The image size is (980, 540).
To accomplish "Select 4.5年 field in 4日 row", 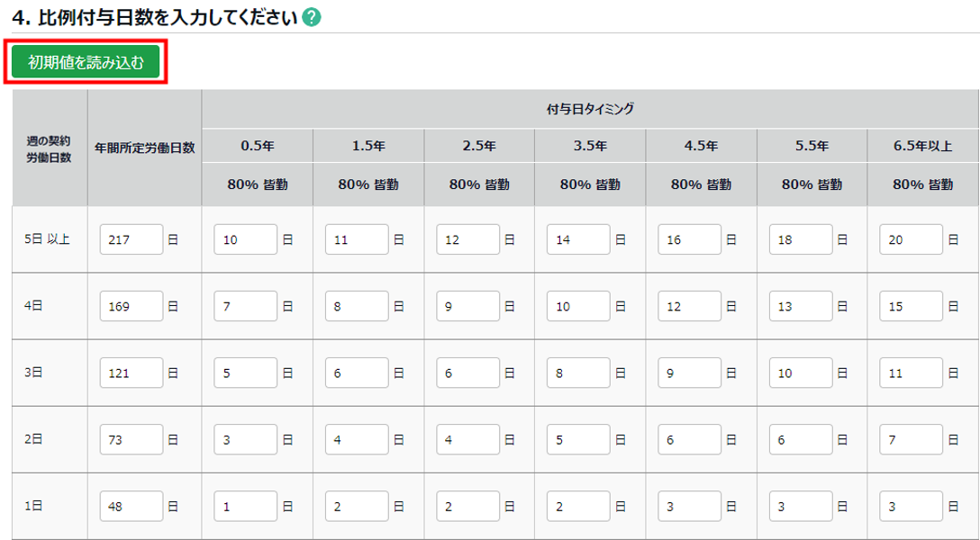I will pyautogui.click(x=690, y=306).
